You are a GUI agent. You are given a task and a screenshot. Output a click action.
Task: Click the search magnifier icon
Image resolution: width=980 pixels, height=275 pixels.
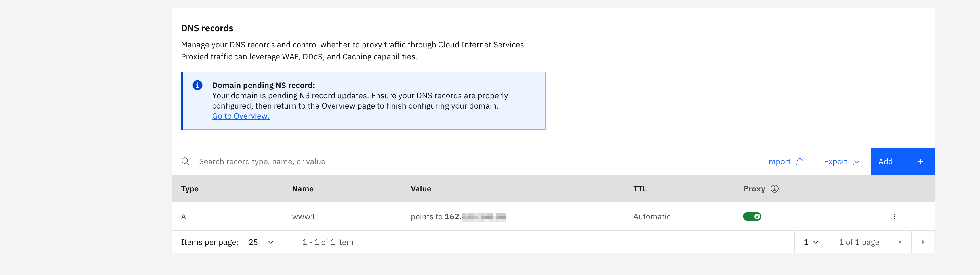185,161
